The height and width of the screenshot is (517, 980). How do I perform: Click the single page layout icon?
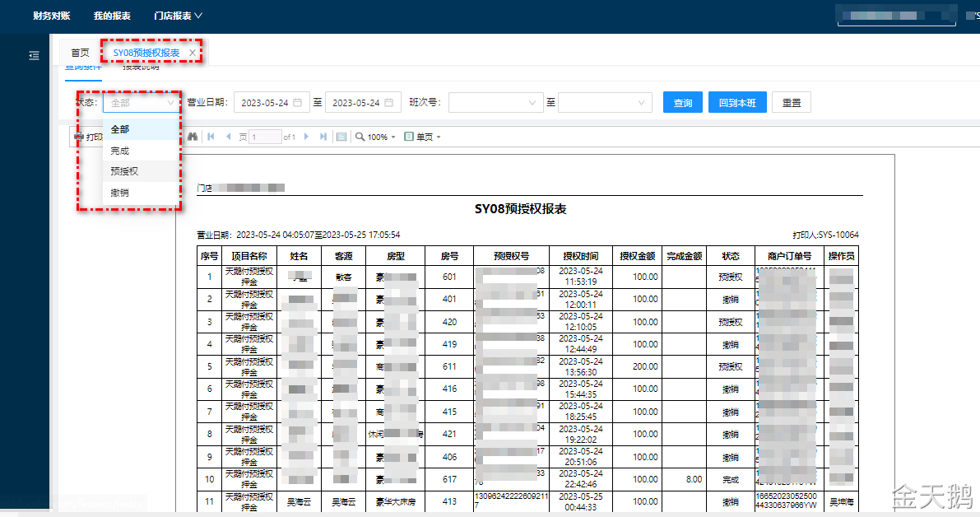click(x=409, y=137)
